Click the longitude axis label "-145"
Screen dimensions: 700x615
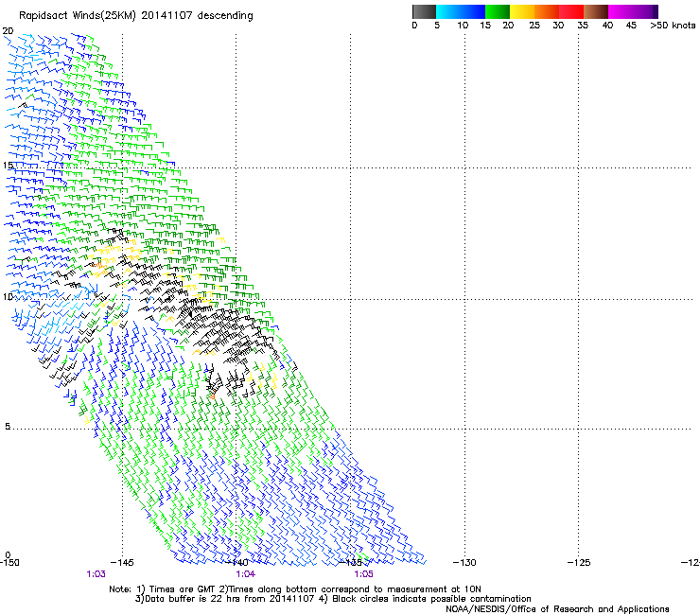tap(122, 563)
